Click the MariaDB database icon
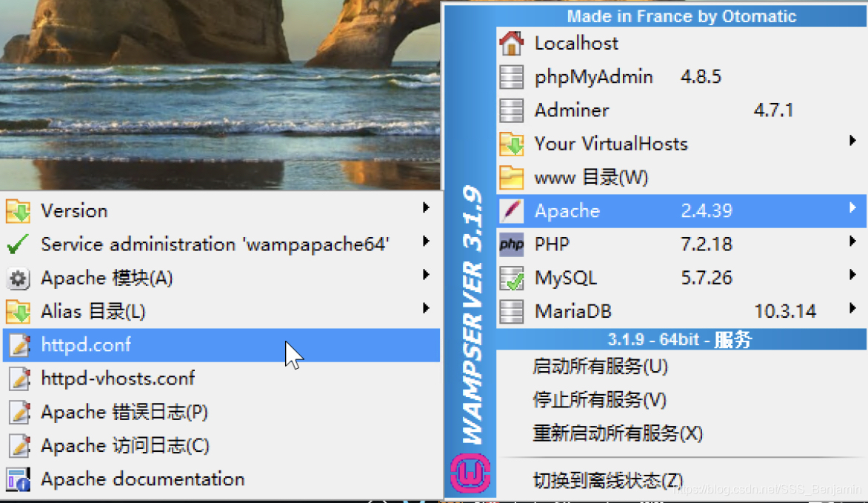Image resolution: width=868 pixels, height=503 pixels. [512, 311]
